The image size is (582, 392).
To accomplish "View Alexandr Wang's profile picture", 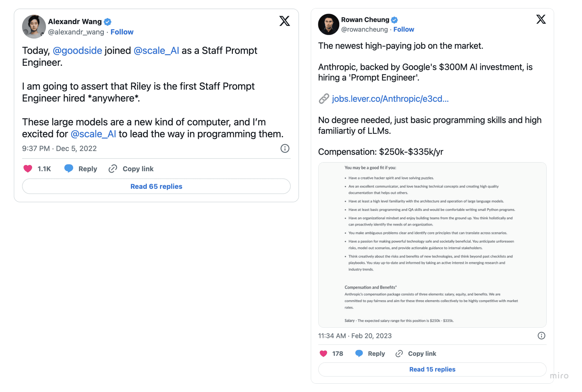I will 34,27.
